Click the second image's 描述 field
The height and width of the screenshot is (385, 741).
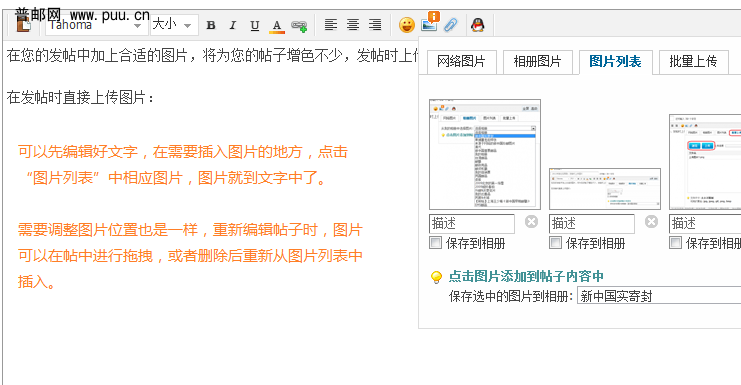(x=592, y=223)
